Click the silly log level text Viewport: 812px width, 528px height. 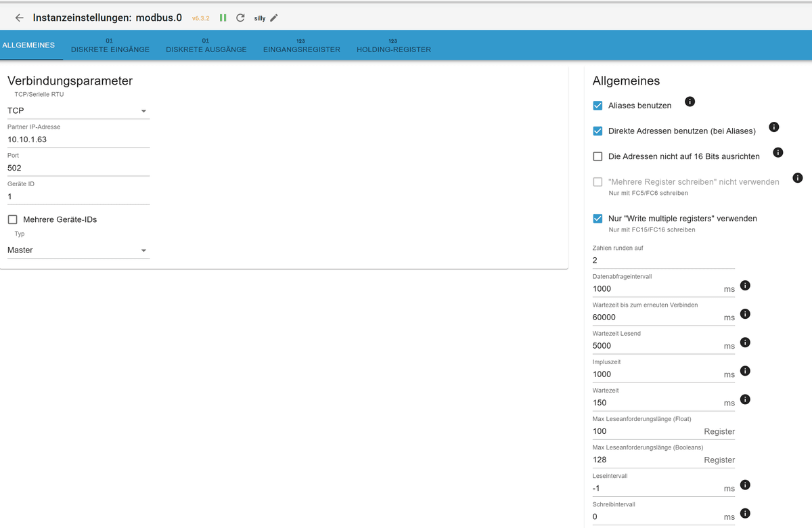pos(260,18)
